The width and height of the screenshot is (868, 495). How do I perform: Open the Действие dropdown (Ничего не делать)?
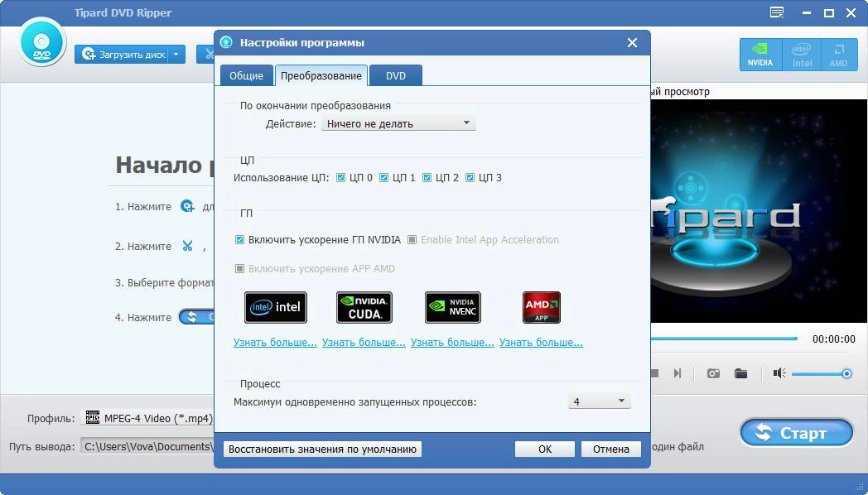click(398, 123)
